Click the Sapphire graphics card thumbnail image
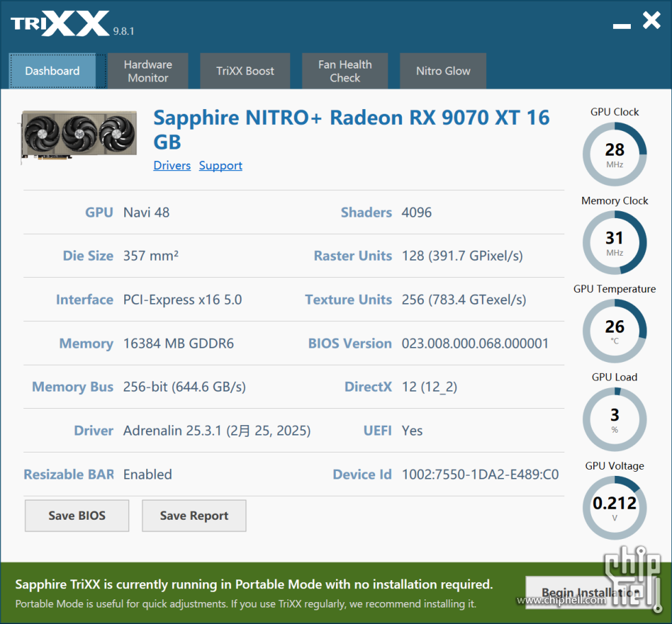Viewport: 672px width, 624px height. point(78,136)
